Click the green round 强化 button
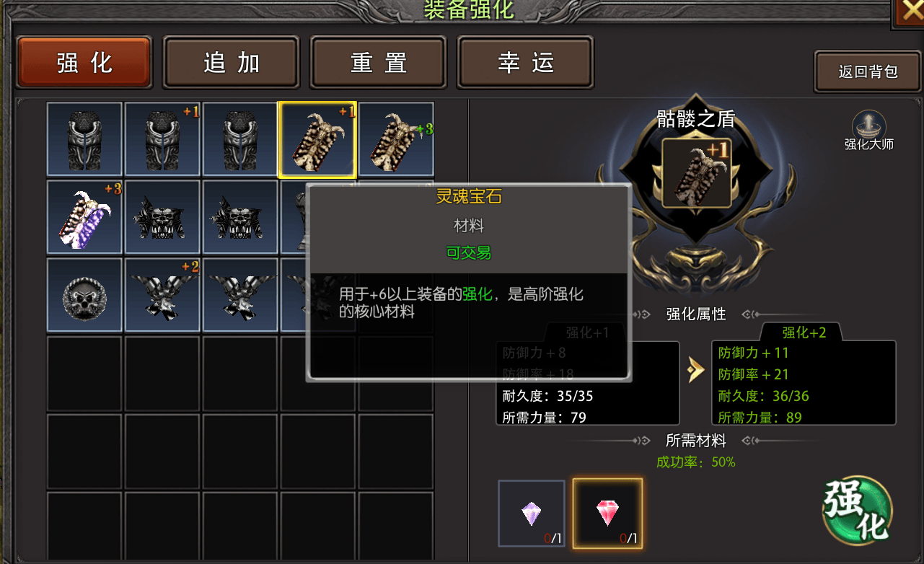Screen dimensions: 924x564 pyautogui.click(x=857, y=510)
